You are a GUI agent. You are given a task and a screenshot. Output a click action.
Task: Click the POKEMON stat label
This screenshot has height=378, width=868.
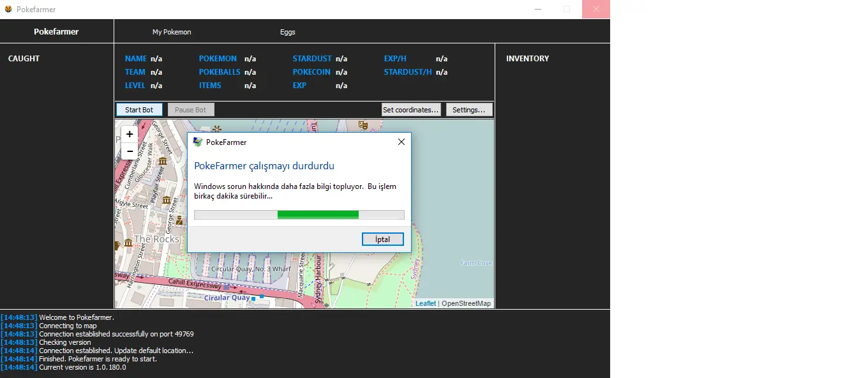click(x=218, y=58)
